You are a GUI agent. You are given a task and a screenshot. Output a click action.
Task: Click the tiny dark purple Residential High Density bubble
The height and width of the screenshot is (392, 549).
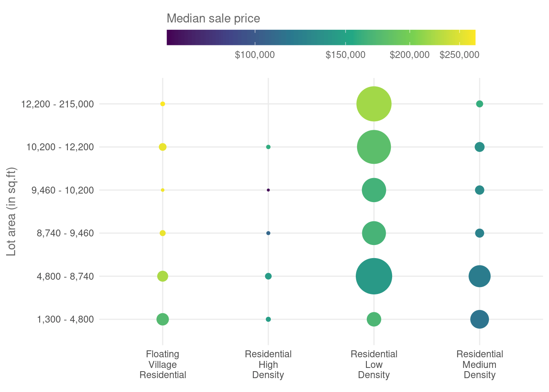click(x=268, y=190)
